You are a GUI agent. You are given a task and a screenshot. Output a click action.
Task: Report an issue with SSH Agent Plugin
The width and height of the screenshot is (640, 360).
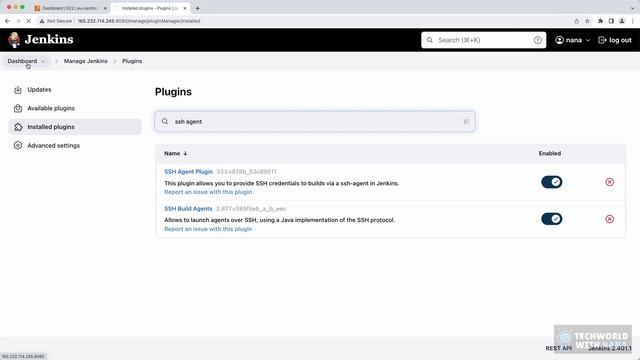coord(208,192)
